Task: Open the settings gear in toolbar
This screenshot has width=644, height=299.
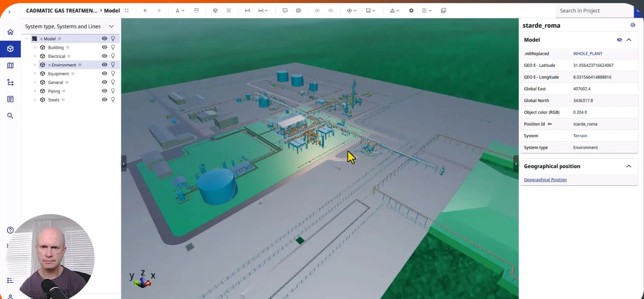Action: coord(411,11)
